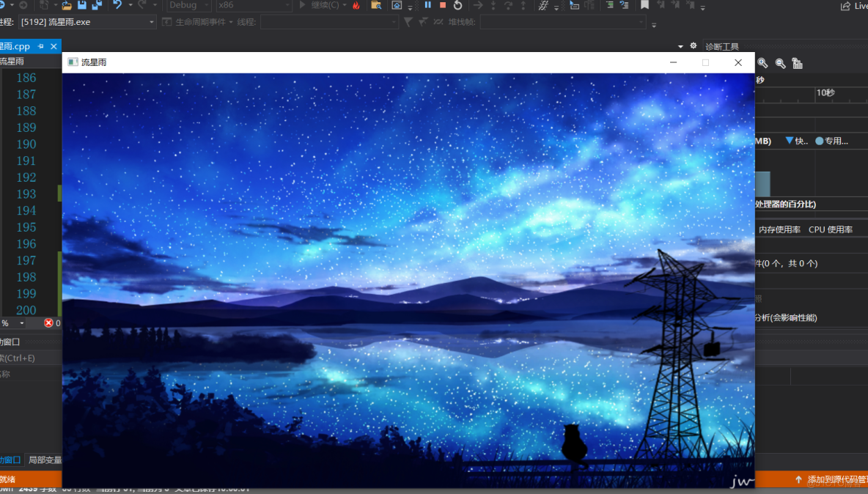
Task: Click the find in files folder icon
Action: click(376, 5)
